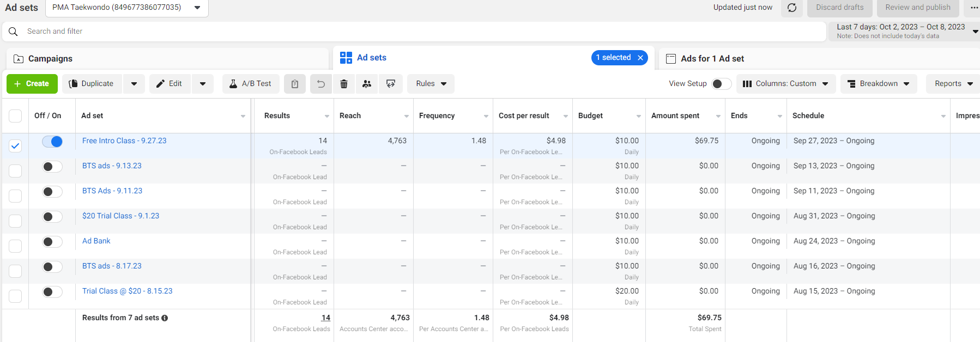980x342 pixels.
Task: Click the info icon next to Results from 7 ad sets
Action: point(165,318)
